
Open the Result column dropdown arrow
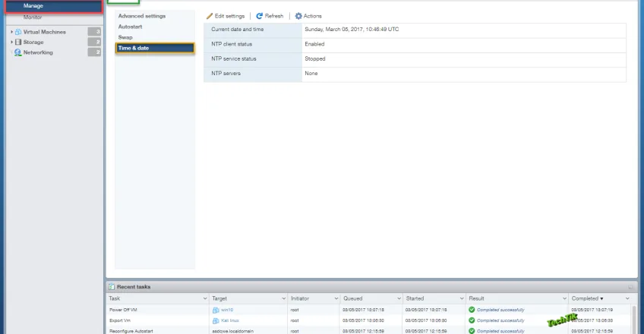tap(564, 299)
